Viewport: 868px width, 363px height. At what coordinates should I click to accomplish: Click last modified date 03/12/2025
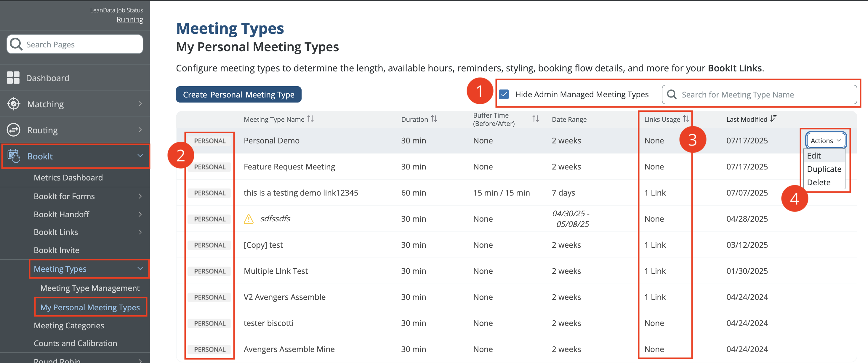coord(747,245)
